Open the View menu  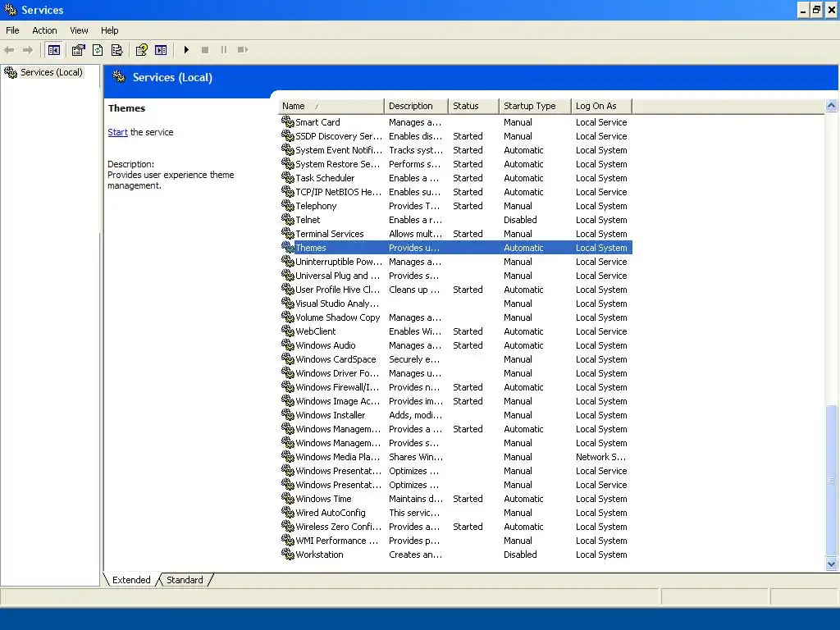[79, 30]
